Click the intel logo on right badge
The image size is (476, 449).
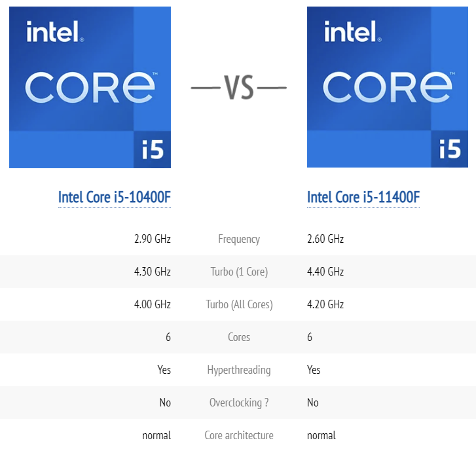pyautogui.click(x=353, y=31)
